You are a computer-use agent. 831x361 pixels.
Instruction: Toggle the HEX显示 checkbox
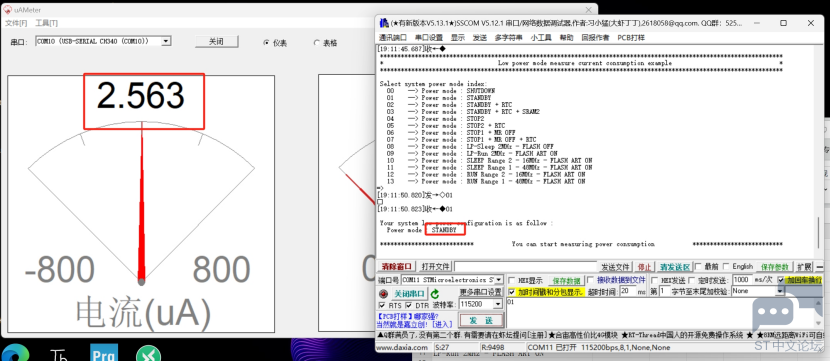coord(512,280)
